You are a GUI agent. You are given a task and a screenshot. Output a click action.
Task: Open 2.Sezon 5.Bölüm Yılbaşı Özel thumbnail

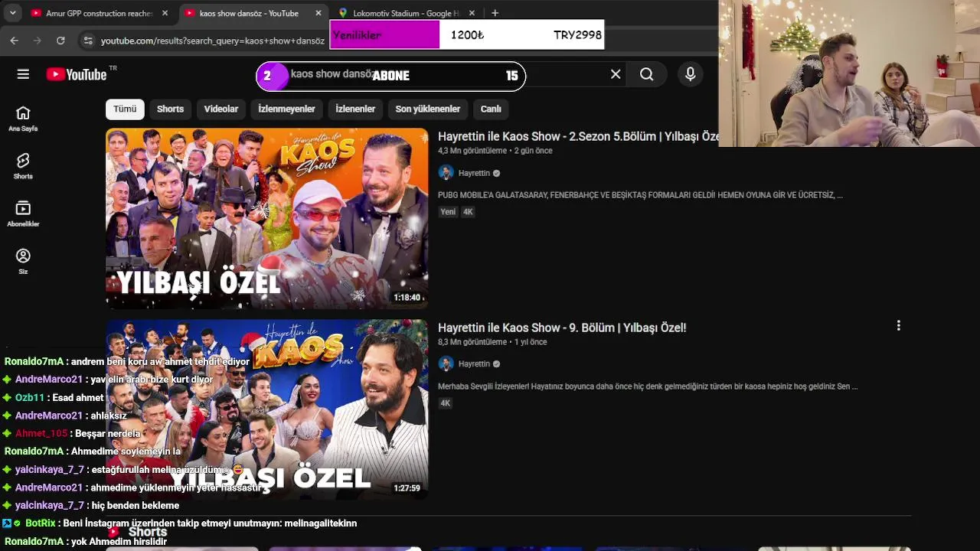click(x=266, y=218)
